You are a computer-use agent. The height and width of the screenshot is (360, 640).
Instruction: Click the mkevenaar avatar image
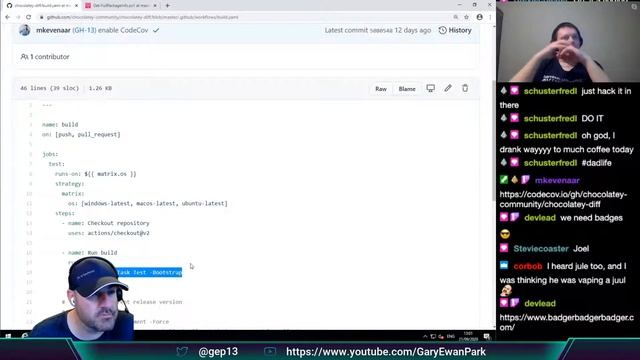tap(25, 30)
